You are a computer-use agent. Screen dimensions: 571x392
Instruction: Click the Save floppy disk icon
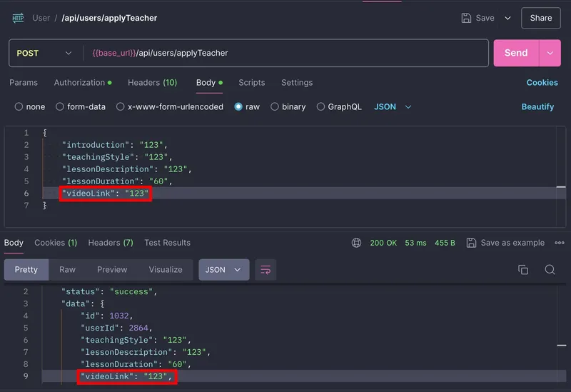point(467,18)
